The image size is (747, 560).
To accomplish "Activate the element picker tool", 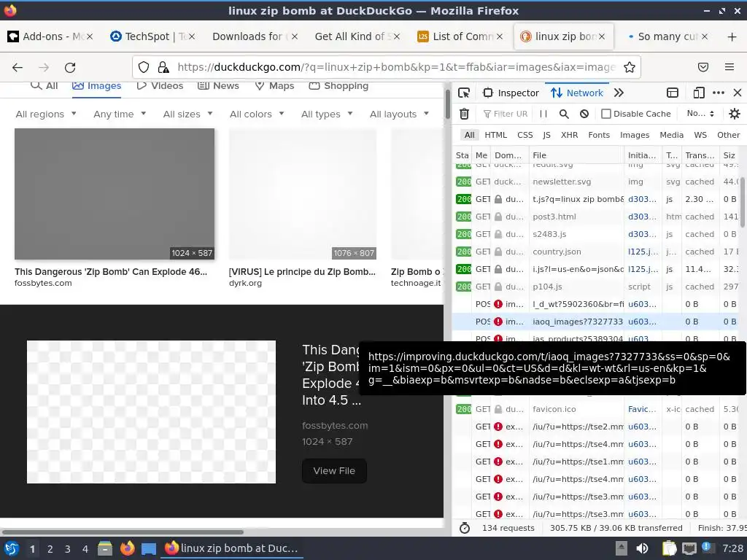I will [463, 93].
